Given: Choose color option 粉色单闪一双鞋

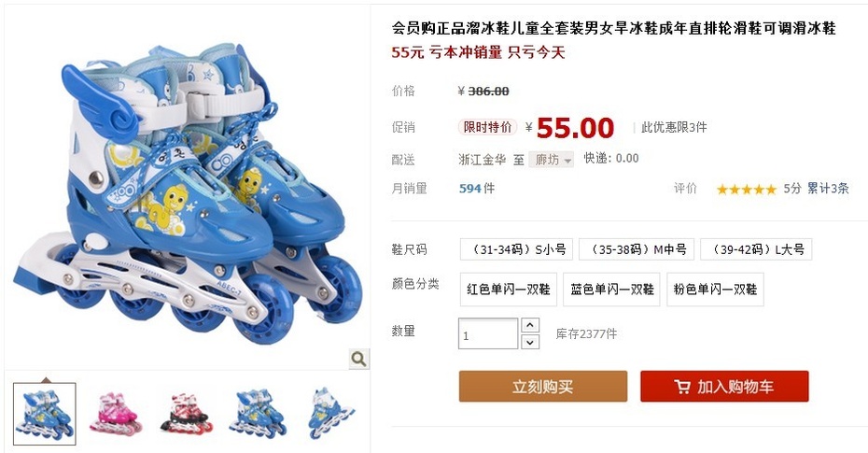Looking at the screenshot, I should (x=715, y=289).
